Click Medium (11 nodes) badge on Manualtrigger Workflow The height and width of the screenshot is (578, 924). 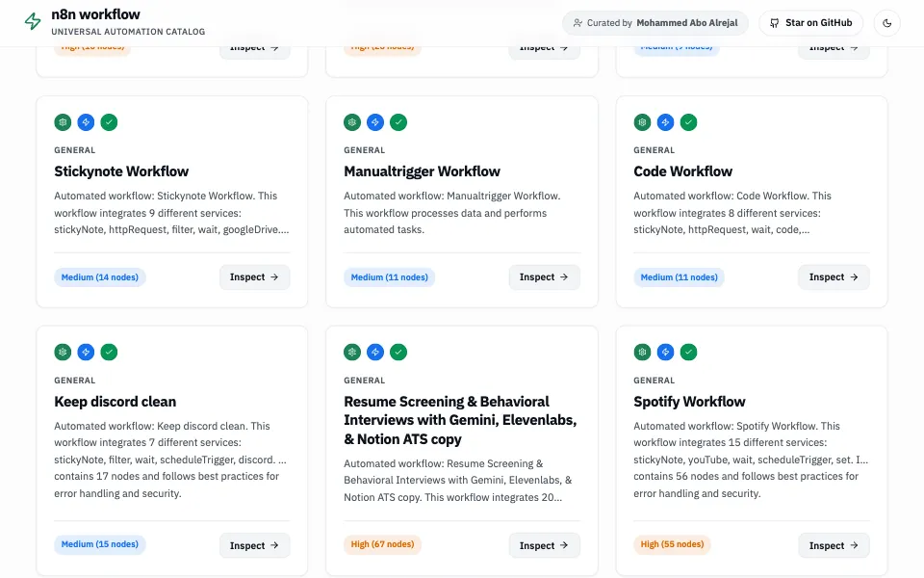(390, 277)
